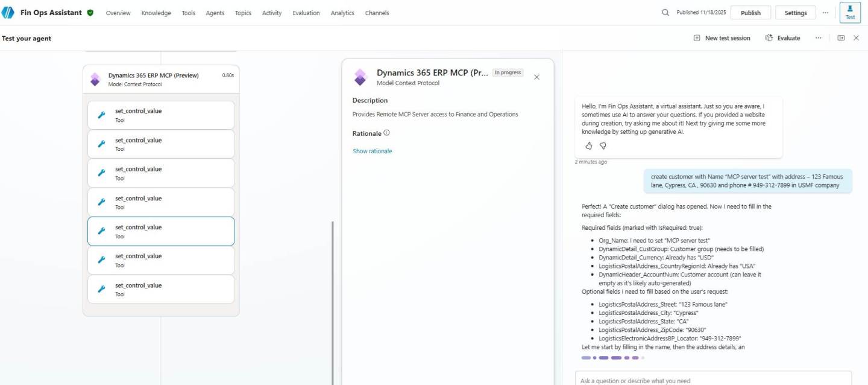The image size is (868, 385).
Task: Click the search icon in the top bar
Action: (x=665, y=12)
